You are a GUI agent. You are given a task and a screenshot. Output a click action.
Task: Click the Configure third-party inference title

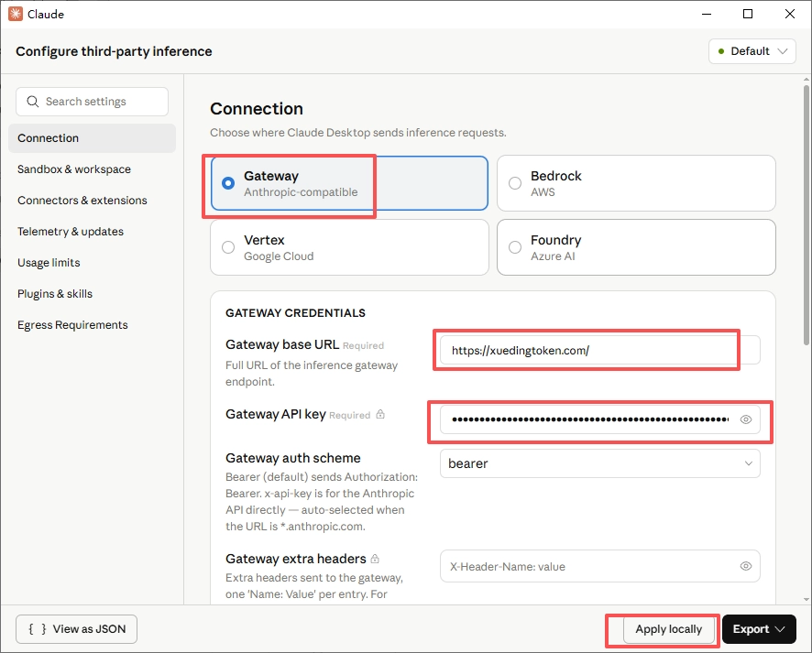[114, 51]
